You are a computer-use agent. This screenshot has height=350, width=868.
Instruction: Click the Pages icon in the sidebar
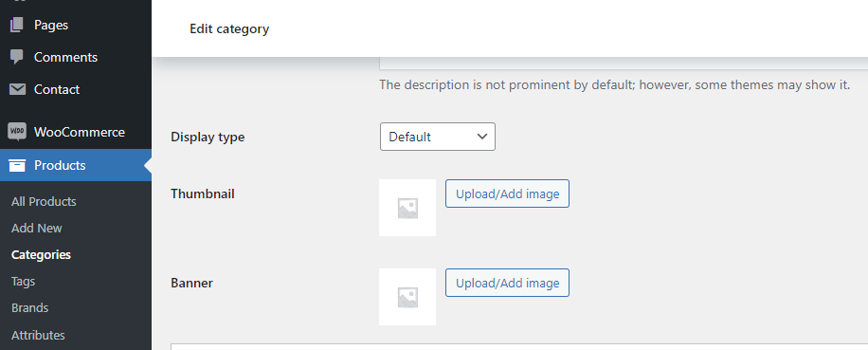coord(17,25)
